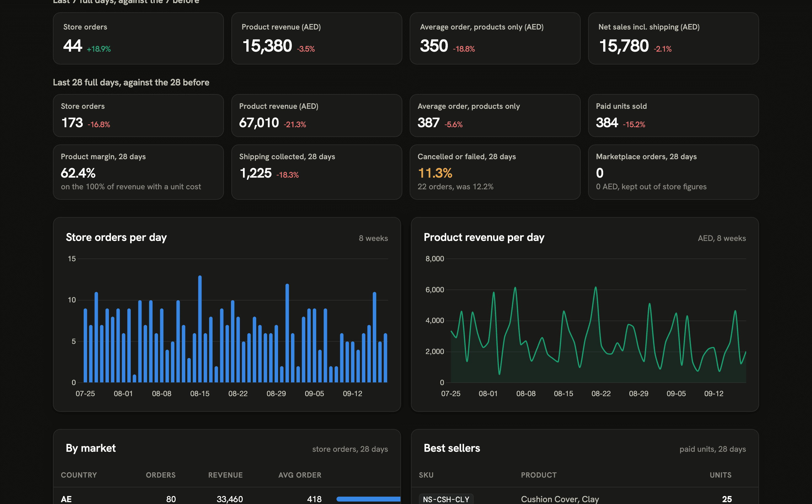This screenshot has height=504, width=812.
Task: Click the Product margin value 62.4%
Action: pos(78,173)
